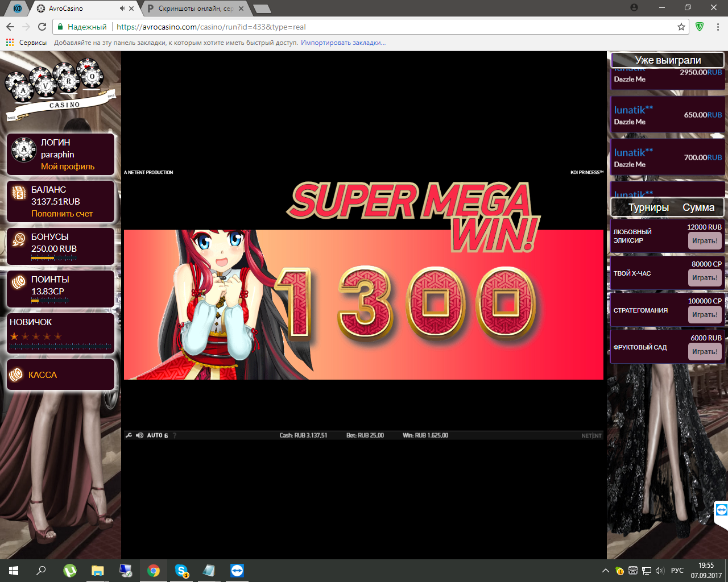The height and width of the screenshot is (582, 728).
Task: Click the Сумма column header
Action: [x=698, y=207]
